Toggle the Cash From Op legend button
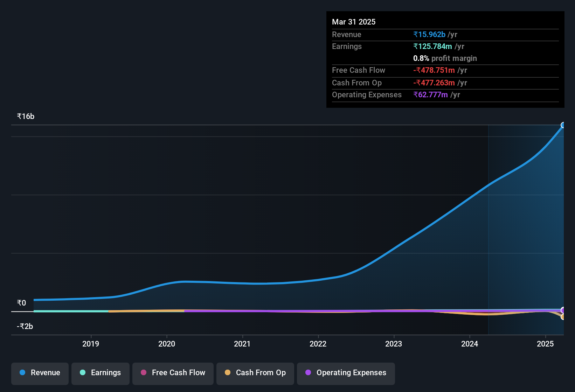Viewport: 575px width, 392px height. pyautogui.click(x=255, y=373)
